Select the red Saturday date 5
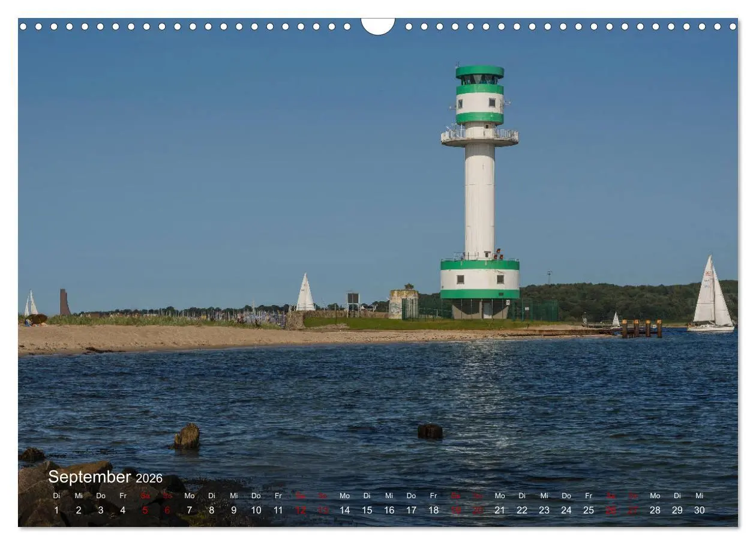 coord(145,510)
